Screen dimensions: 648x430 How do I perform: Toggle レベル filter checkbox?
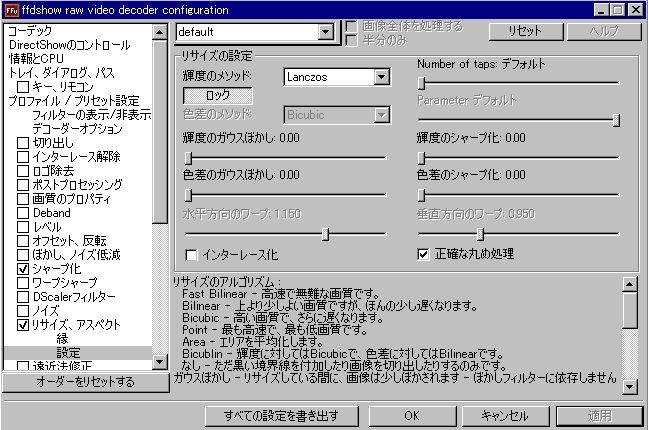[x=23, y=227]
